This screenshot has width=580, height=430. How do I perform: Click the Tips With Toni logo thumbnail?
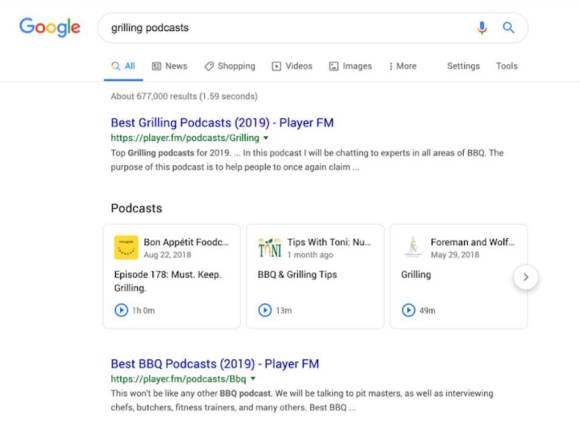coord(270,248)
